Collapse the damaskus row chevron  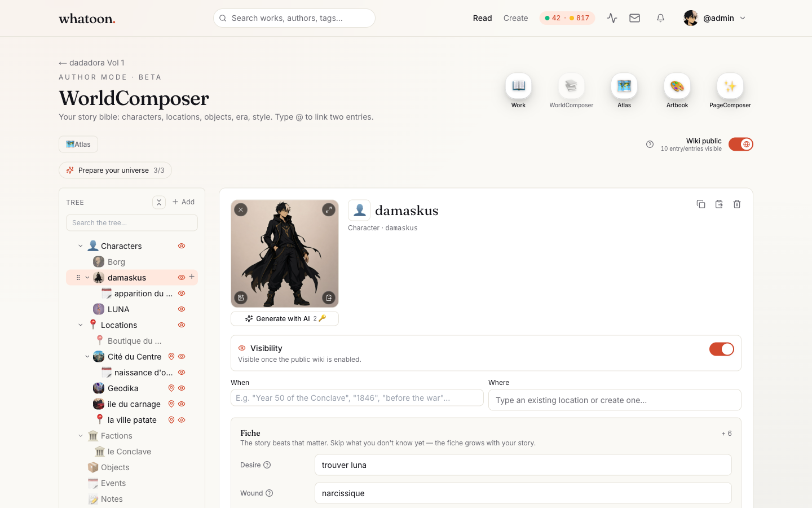click(87, 278)
